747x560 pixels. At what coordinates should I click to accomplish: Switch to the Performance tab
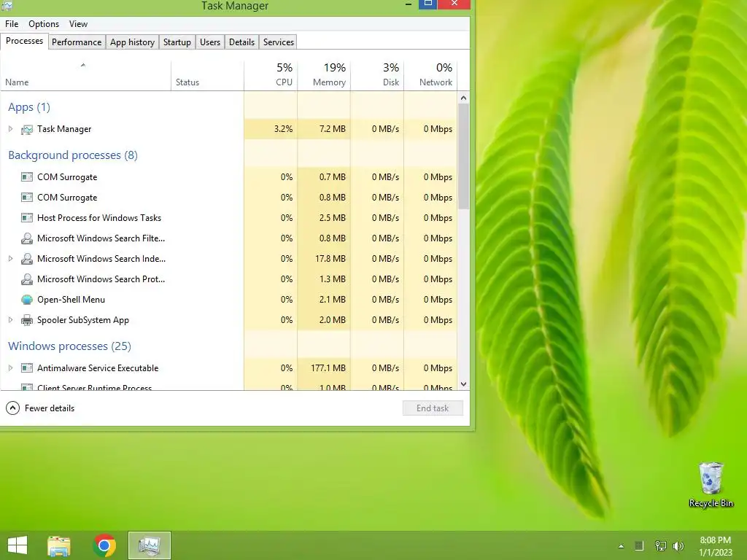pos(77,42)
